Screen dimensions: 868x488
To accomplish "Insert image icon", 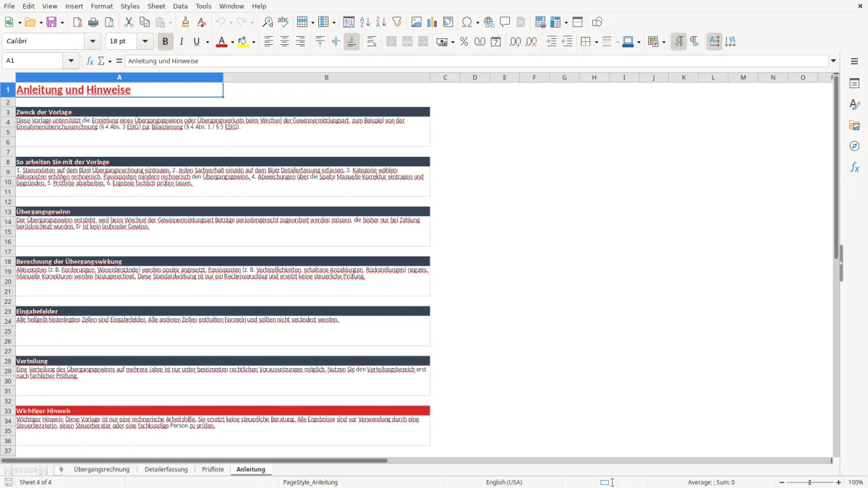I will click(417, 22).
